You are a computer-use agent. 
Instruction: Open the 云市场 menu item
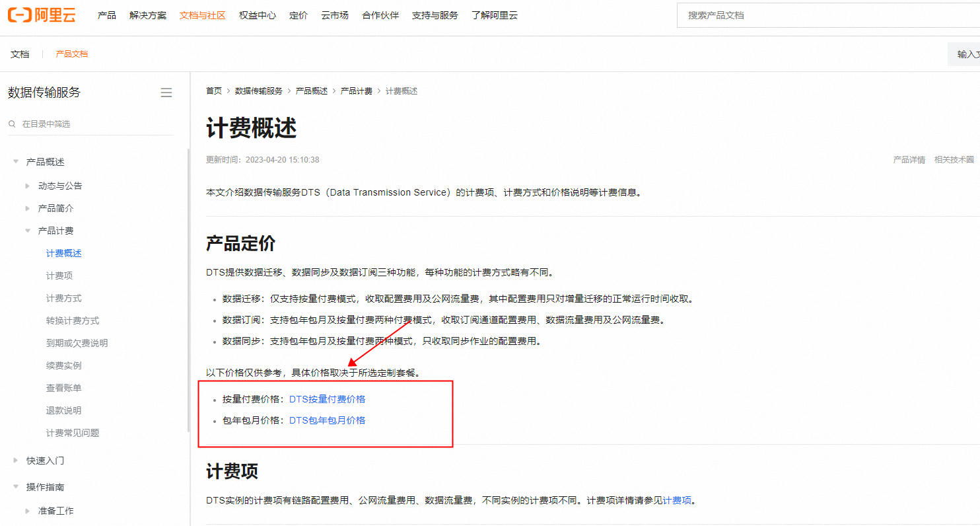(335, 15)
